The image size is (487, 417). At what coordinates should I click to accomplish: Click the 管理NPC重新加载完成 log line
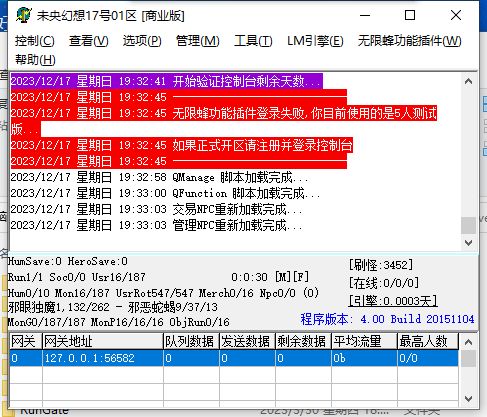pos(156,225)
